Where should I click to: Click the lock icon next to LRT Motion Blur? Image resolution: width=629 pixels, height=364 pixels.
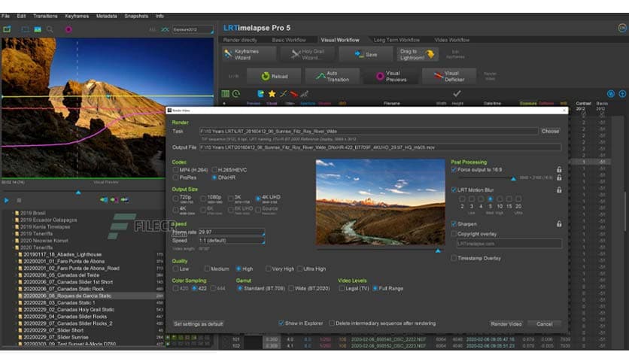coord(559,190)
